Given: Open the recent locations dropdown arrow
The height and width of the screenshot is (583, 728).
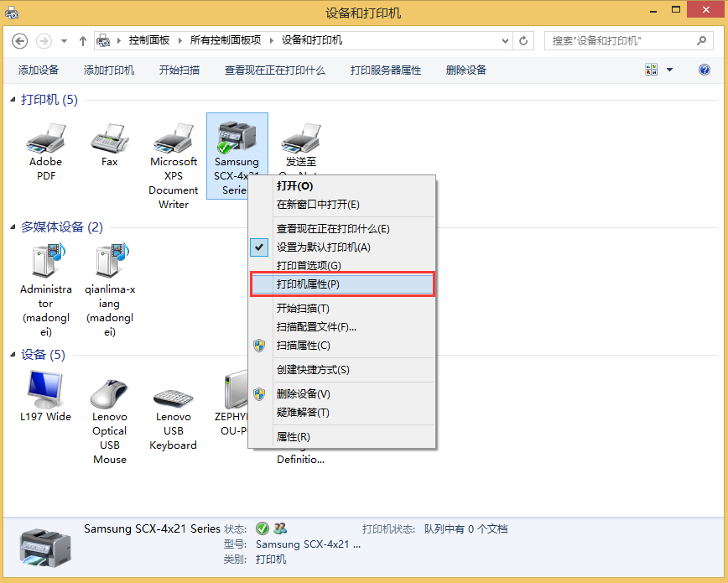Looking at the screenshot, I should pos(64,41).
